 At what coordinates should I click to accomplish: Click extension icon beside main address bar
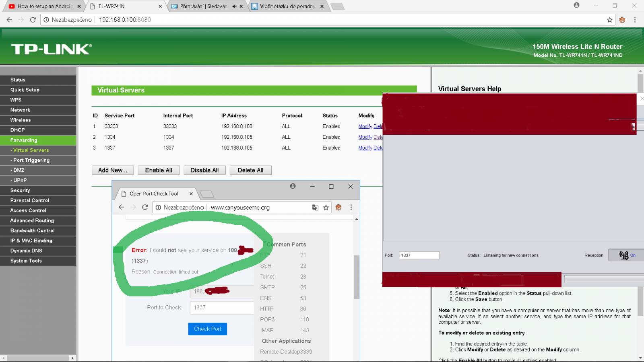622,20
